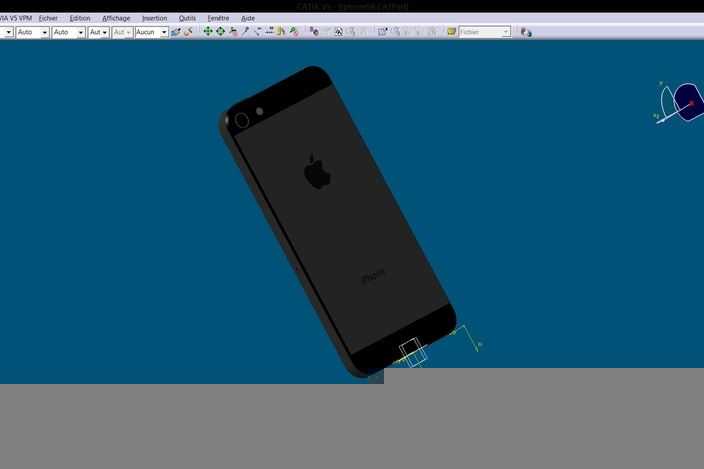Open the cut-off dropdown arrow at toolbar start
The image size is (704, 469).
pyautogui.click(x=8, y=32)
